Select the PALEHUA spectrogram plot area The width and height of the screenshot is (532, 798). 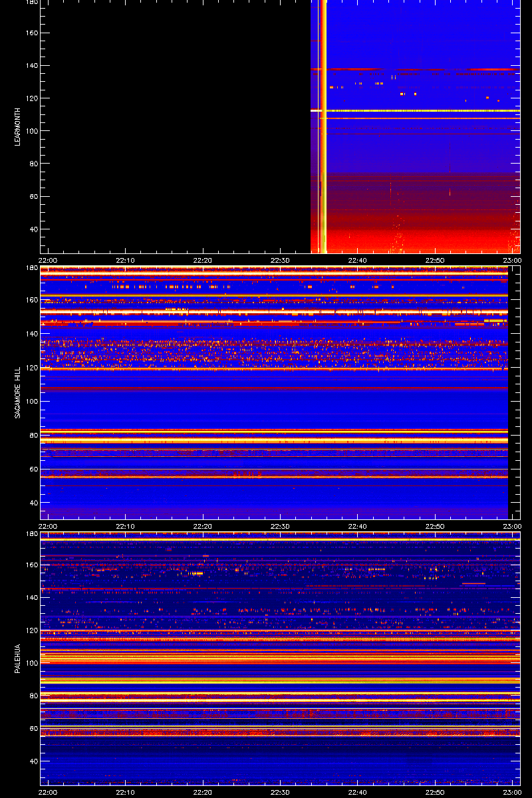280,658
